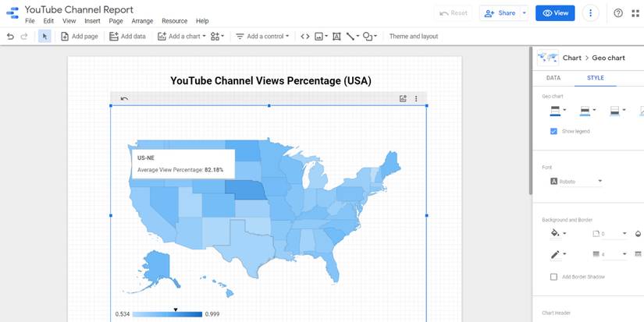Open the Edit menu
The height and width of the screenshot is (322, 644).
(48, 21)
